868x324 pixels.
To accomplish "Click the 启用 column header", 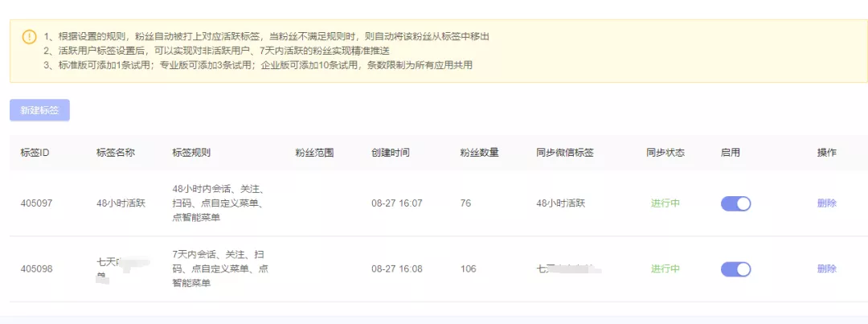I will point(730,153).
